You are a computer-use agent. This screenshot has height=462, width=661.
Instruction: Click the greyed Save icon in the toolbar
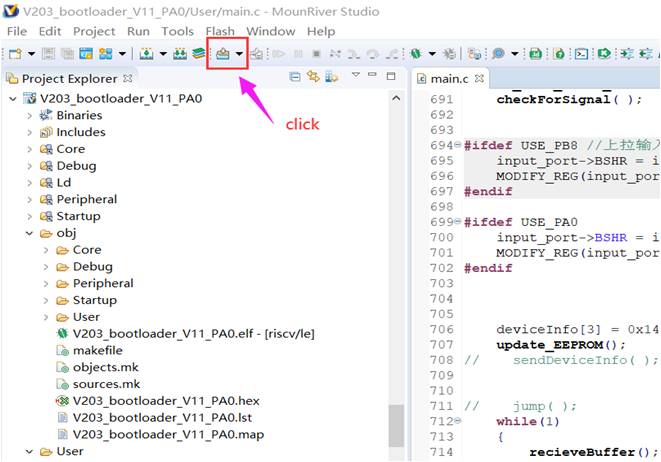click(x=48, y=54)
